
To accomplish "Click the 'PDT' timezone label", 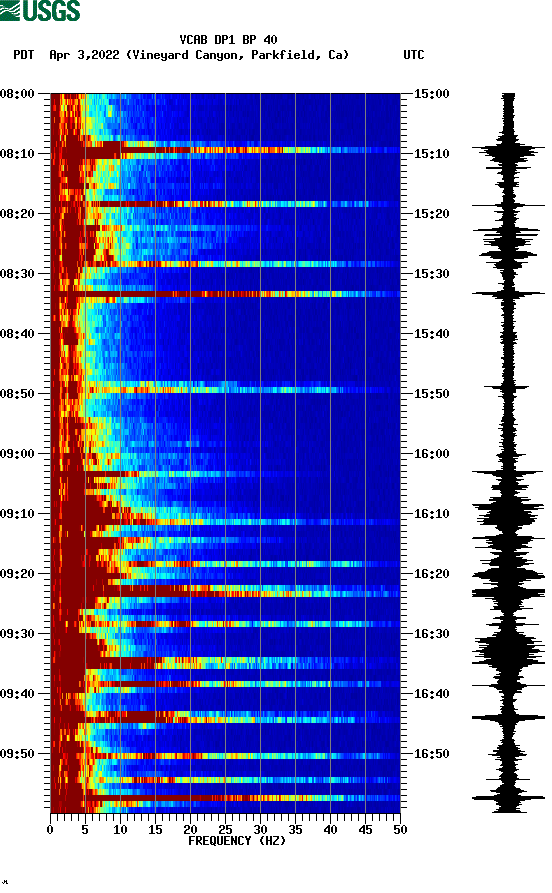I will (24, 55).
